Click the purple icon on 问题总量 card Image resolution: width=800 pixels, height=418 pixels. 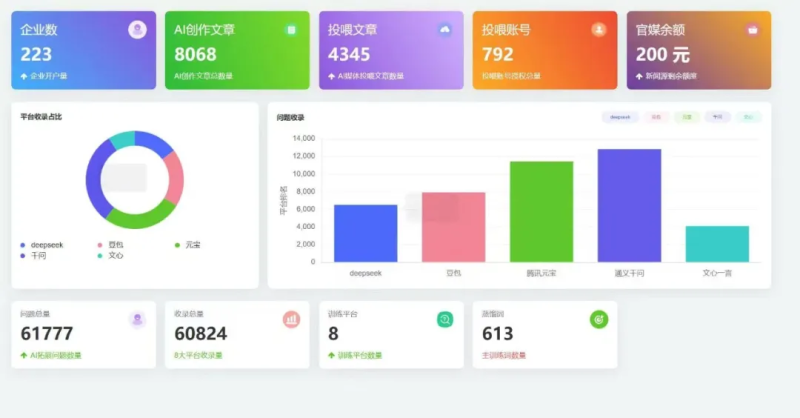pos(137,319)
